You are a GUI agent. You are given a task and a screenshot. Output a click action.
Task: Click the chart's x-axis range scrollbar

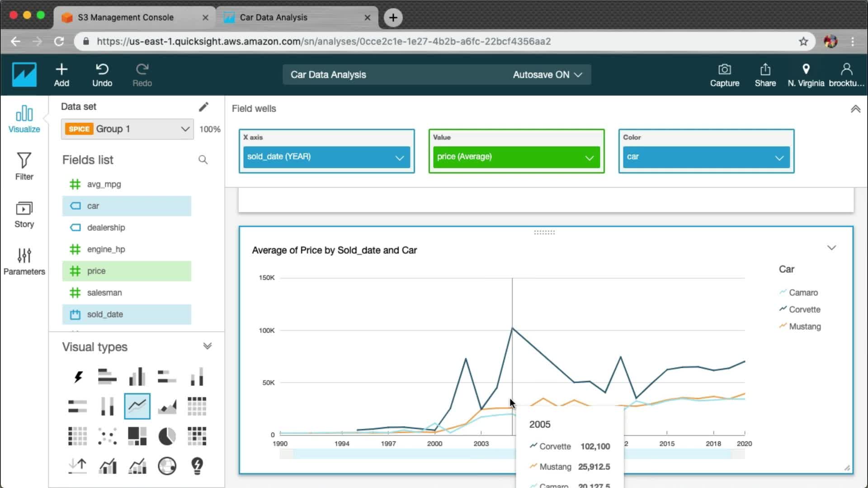(x=398, y=454)
